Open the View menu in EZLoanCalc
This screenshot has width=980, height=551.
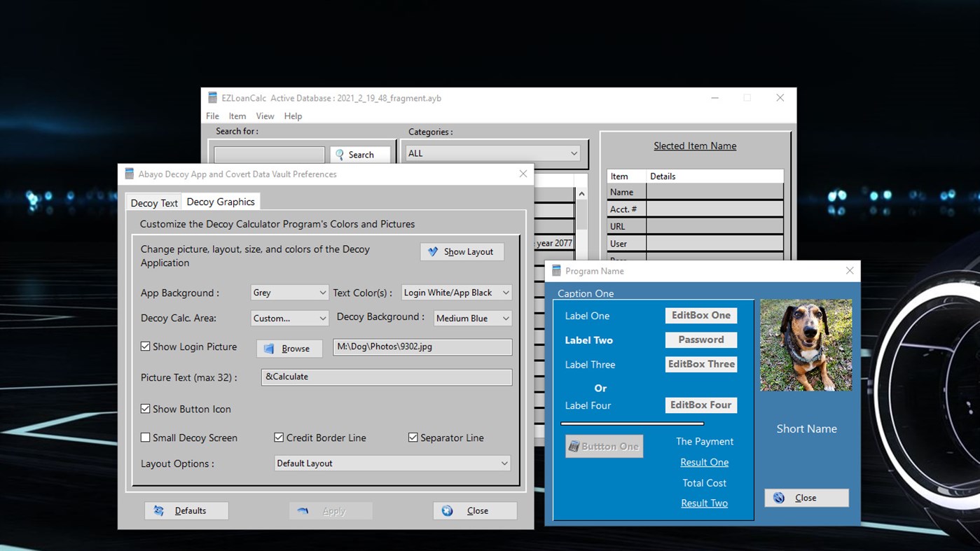[265, 116]
